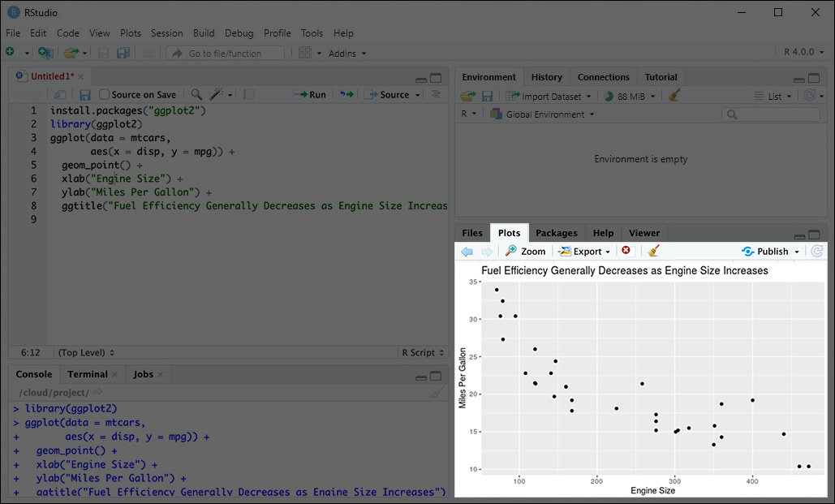
Task: Click Show in New Window icon in editor
Action: tap(60, 95)
